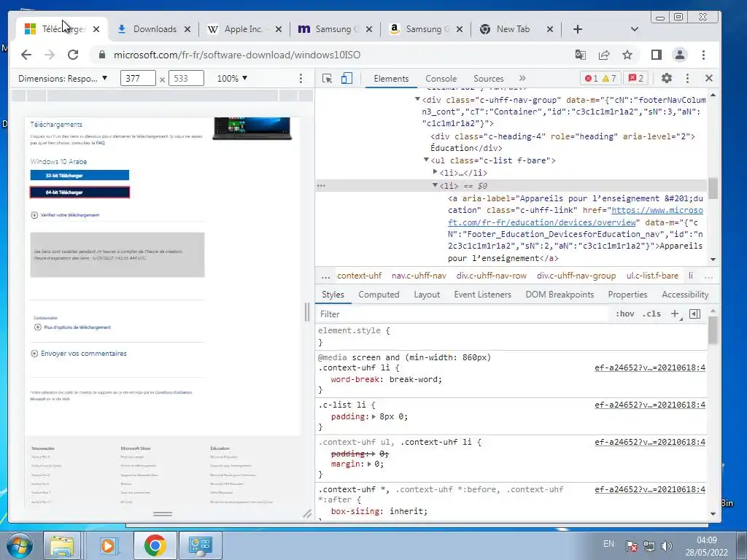747x560 pixels.
Task: Open the Properties tab
Action: click(x=627, y=295)
